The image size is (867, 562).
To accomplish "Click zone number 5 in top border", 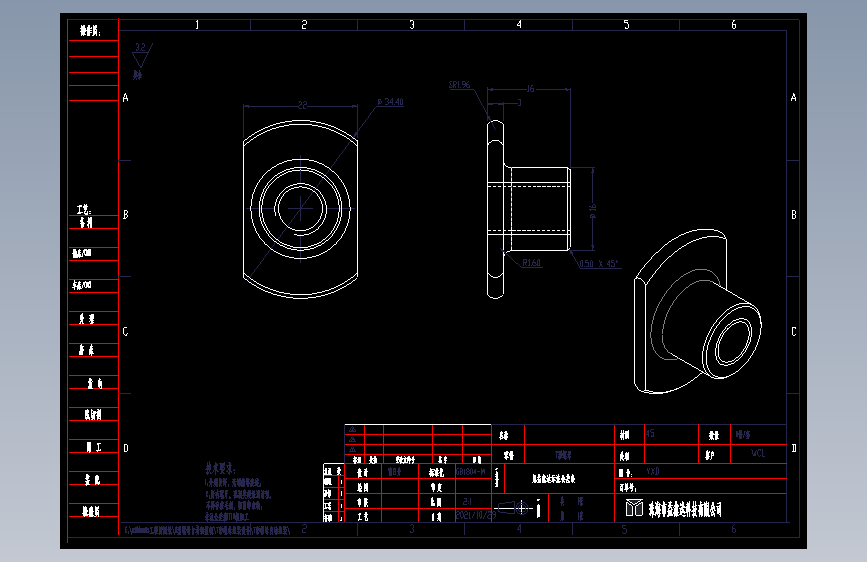I will (626, 24).
